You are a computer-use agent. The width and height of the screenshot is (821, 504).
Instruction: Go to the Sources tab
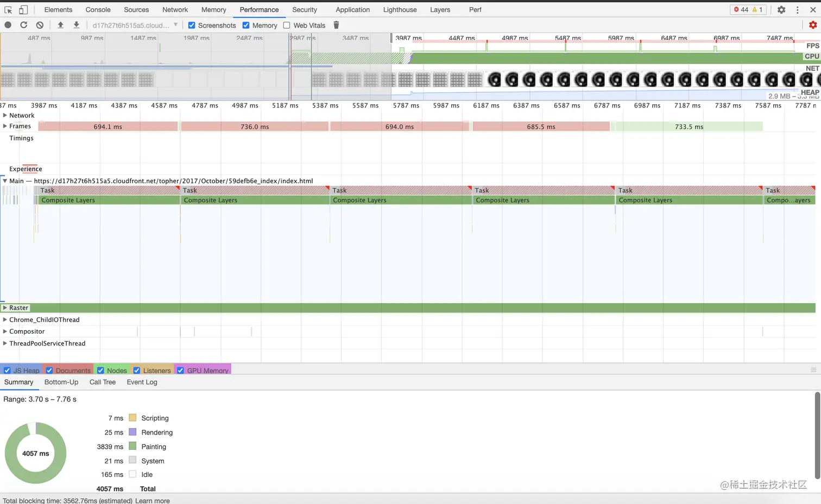pyautogui.click(x=136, y=10)
